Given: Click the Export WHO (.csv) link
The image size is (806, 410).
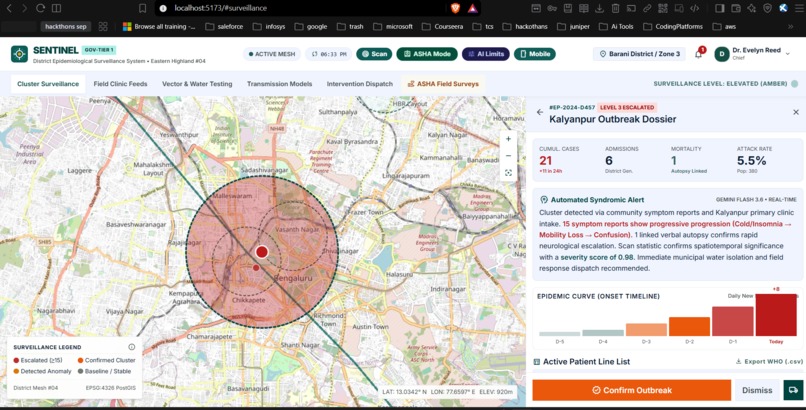Looking at the screenshot, I should 769,361.
